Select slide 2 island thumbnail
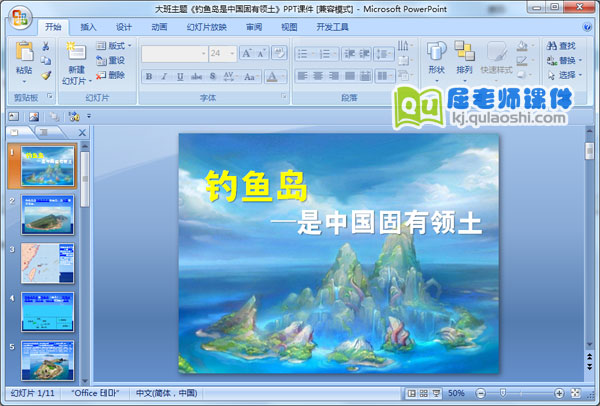The height and width of the screenshot is (406, 600). pyautogui.click(x=47, y=214)
